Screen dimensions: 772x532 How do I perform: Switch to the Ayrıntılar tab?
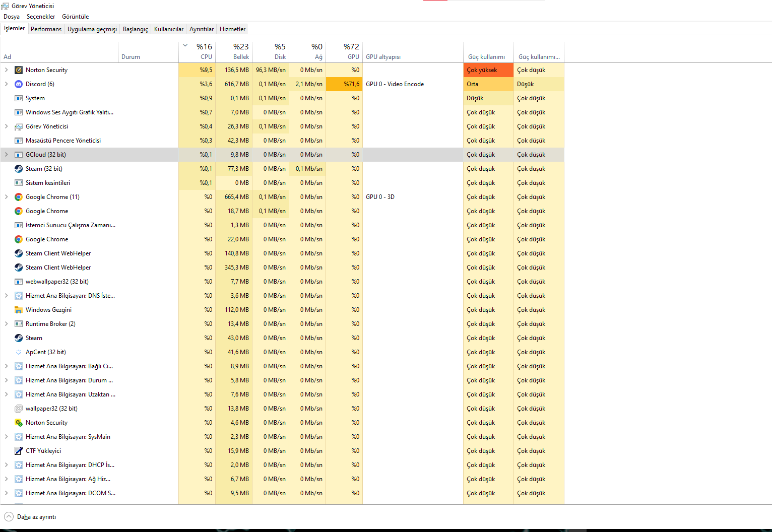pos(202,29)
